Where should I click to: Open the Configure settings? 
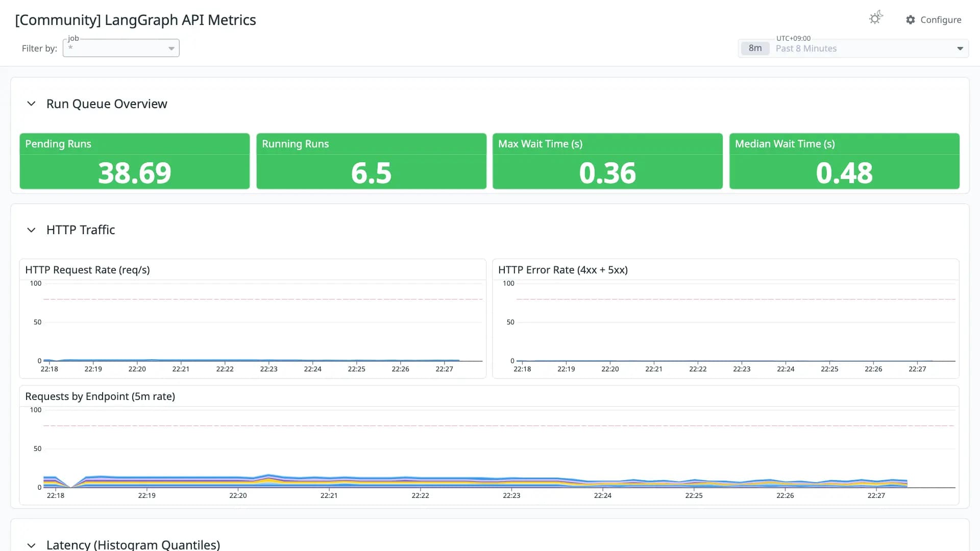[x=934, y=20]
